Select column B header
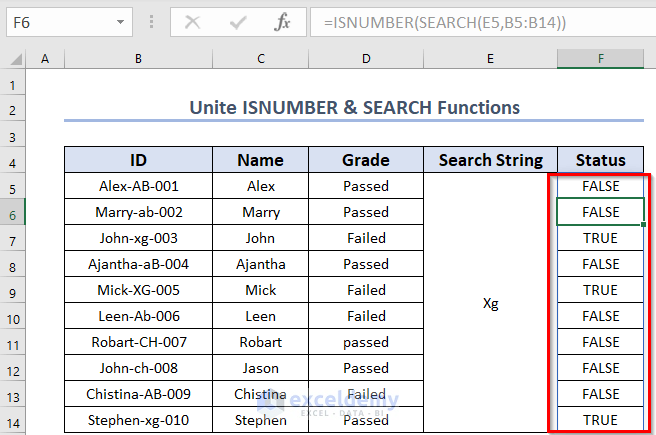The width and height of the screenshot is (656, 435). pos(137,60)
